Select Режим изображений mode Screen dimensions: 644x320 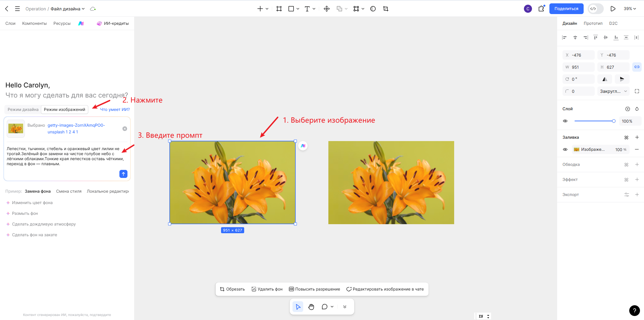click(x=64, y=110)
